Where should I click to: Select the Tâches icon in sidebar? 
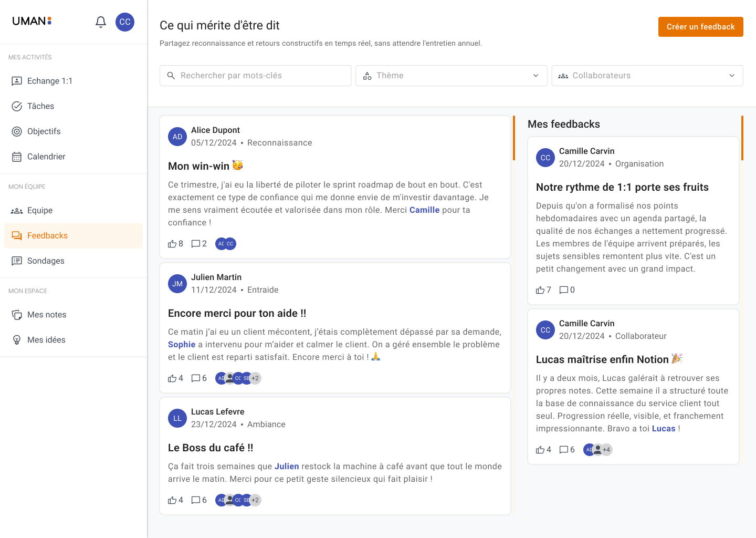click(40, 106)
